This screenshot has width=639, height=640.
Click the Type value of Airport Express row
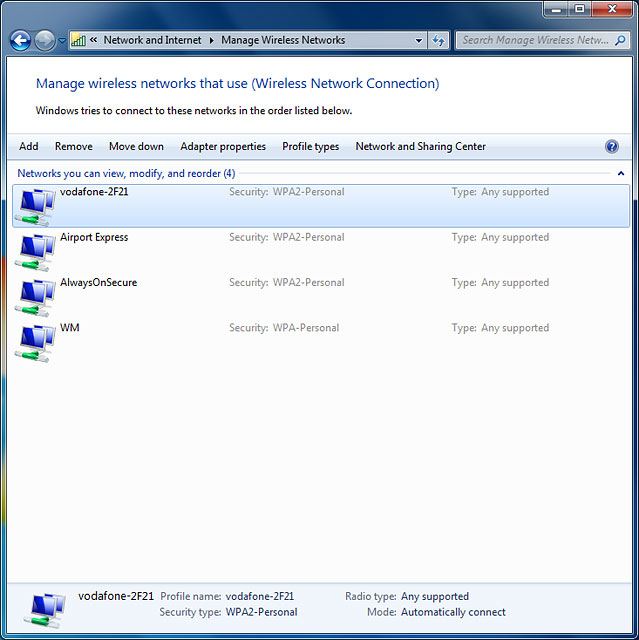[x=515, y=237]
